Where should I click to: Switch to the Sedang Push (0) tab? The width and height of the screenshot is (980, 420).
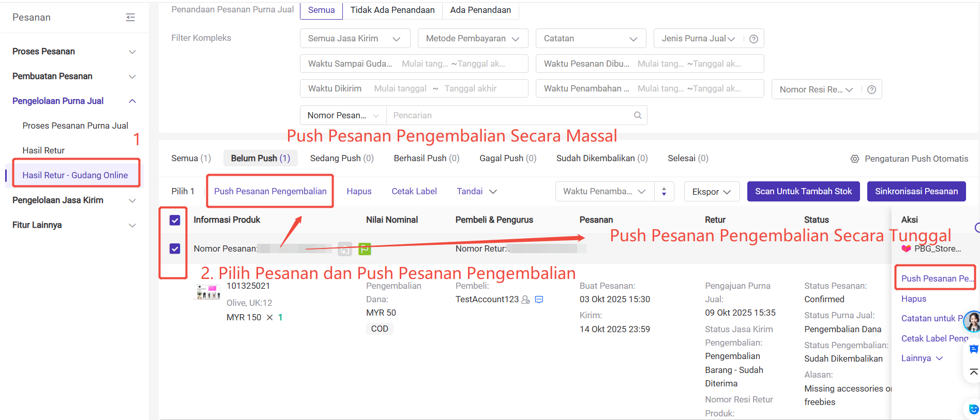tap(342, 158)
